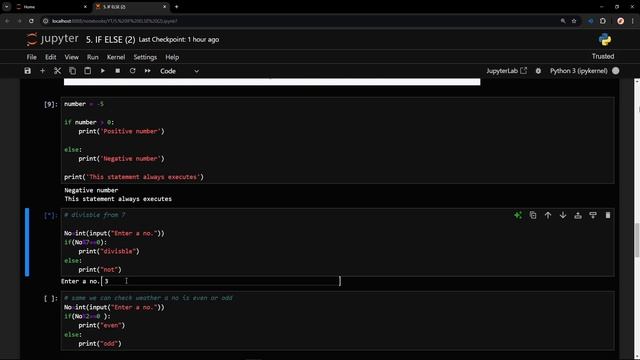Open the cell type Code dropdown
Viewport: 640px width, 360px height.
point(179,71)
